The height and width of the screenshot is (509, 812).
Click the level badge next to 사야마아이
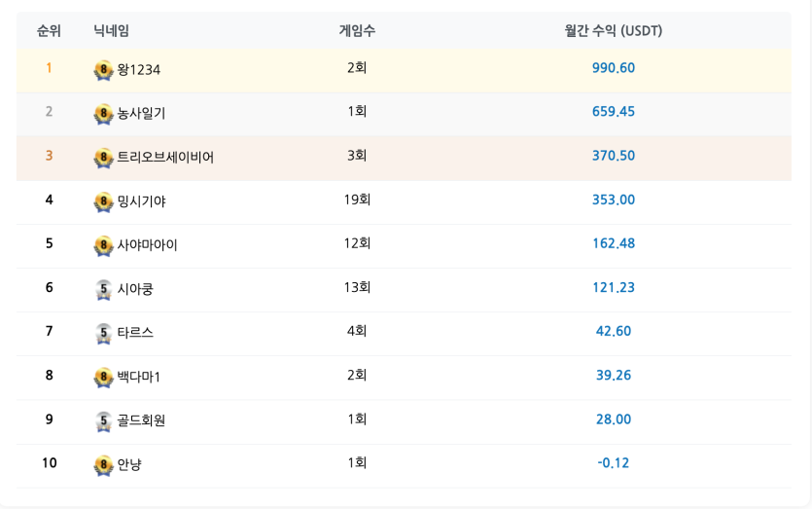[104, 245]
